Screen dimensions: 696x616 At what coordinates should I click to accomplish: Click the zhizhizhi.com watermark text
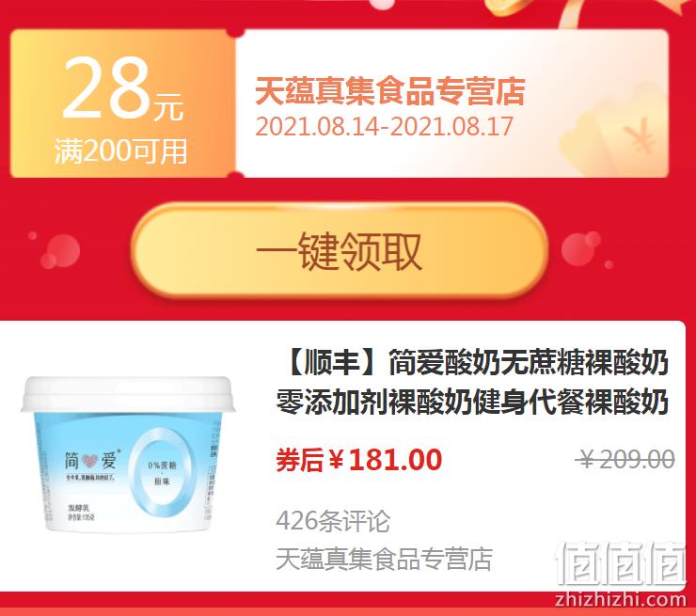[621, 600]
